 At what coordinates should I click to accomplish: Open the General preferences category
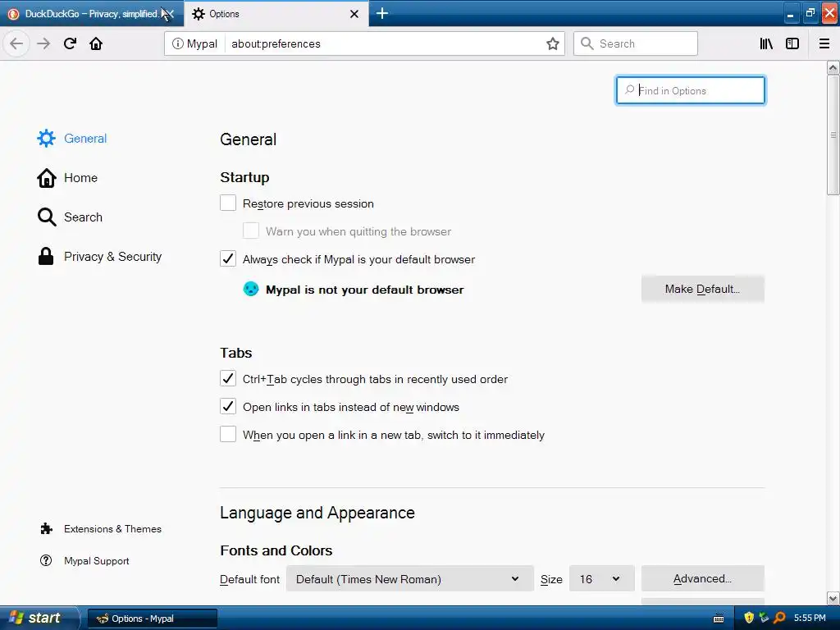click(x=72, y=138)
